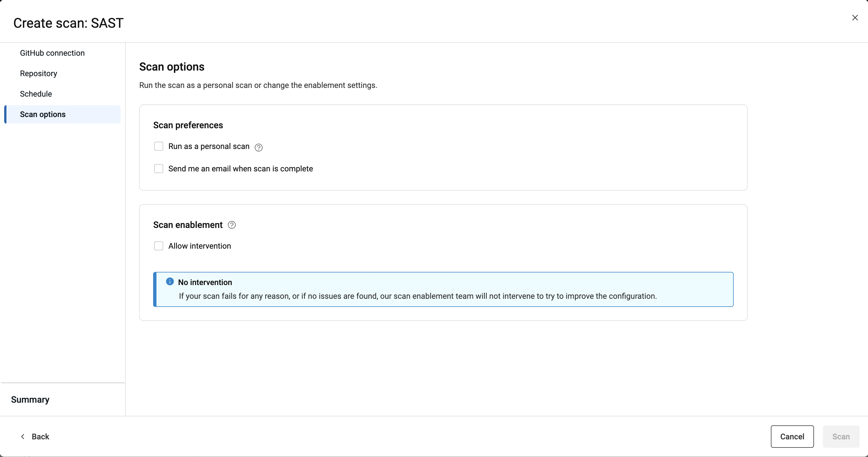Click the Scan enablement heading text
Viewport: 868px width, 457px height.
click(x=188, y=225)
